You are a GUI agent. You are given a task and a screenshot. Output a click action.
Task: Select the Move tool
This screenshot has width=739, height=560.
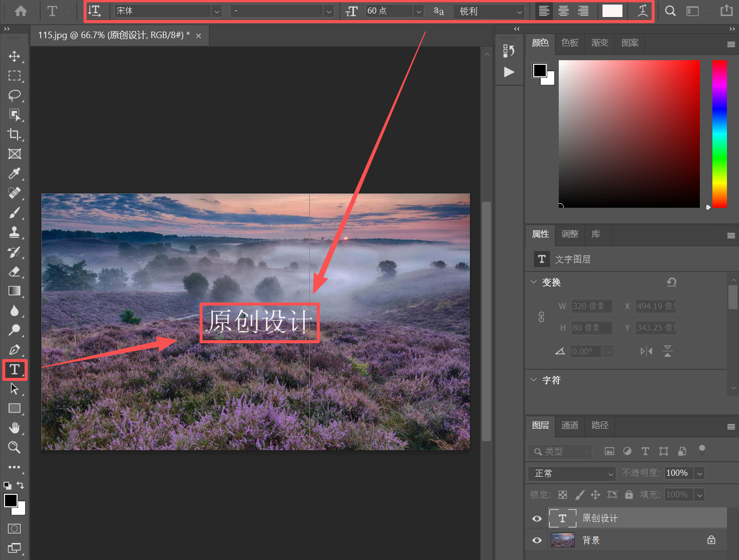(x=15, y=56)
